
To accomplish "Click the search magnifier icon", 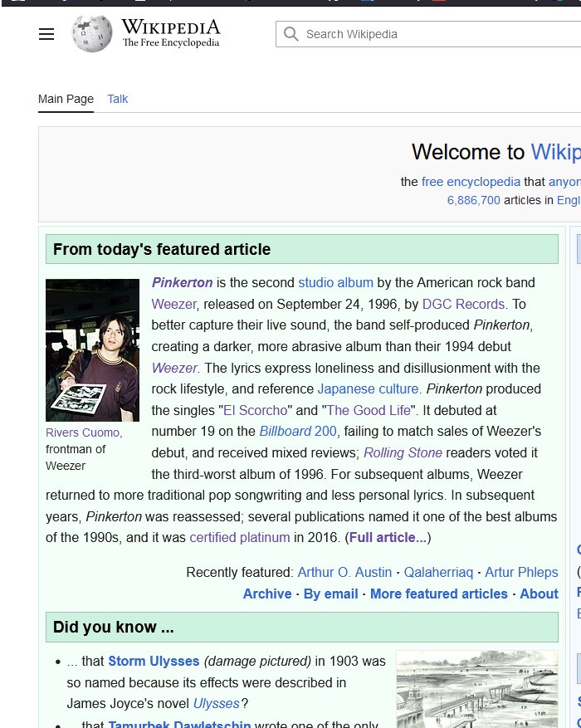I will click(x=291, y=34).
